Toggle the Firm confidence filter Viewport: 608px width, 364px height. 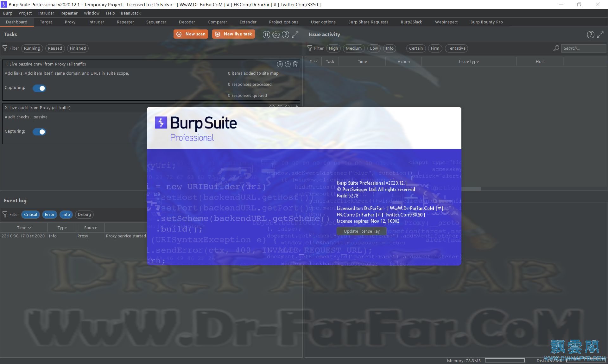click(x=435, y=48)
